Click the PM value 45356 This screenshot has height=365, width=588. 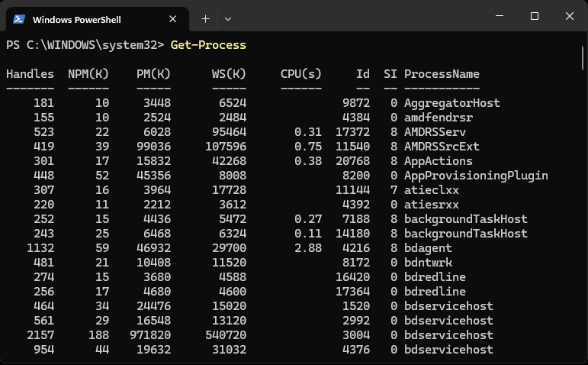click(x=153, y=176)
